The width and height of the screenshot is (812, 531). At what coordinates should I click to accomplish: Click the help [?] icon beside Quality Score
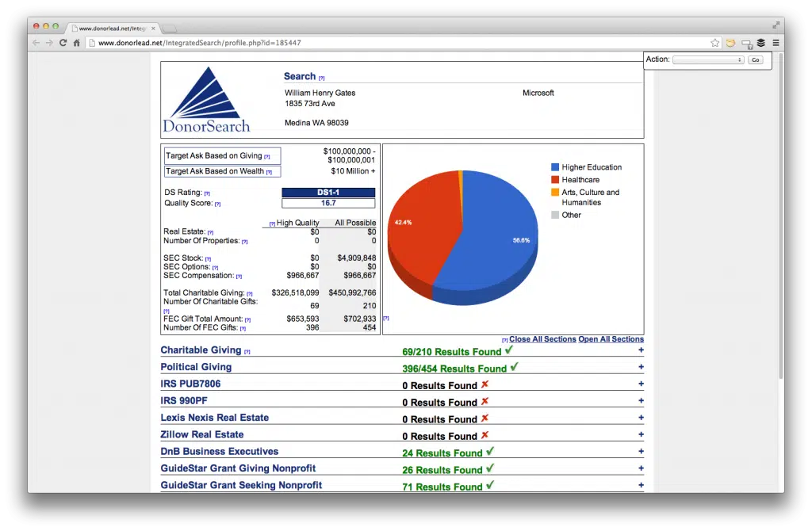(x=217, y=204)
